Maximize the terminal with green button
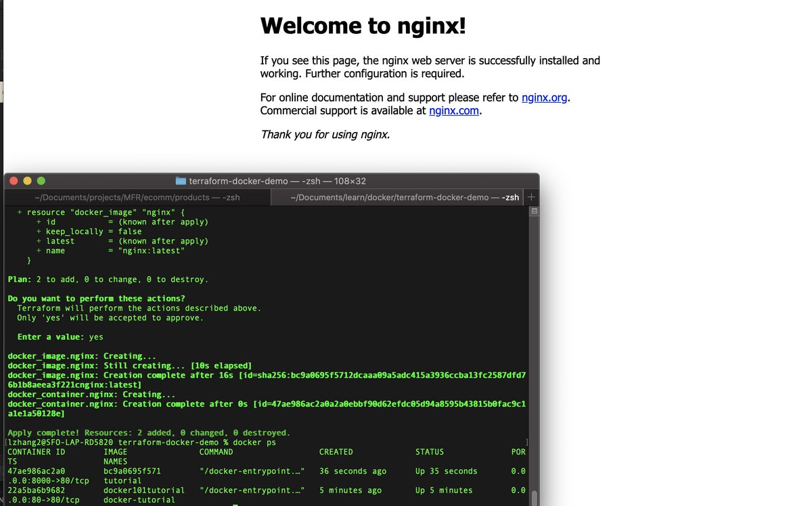This screenshot has height=506, width=812. pyautogui.click(x=41, y=181)
